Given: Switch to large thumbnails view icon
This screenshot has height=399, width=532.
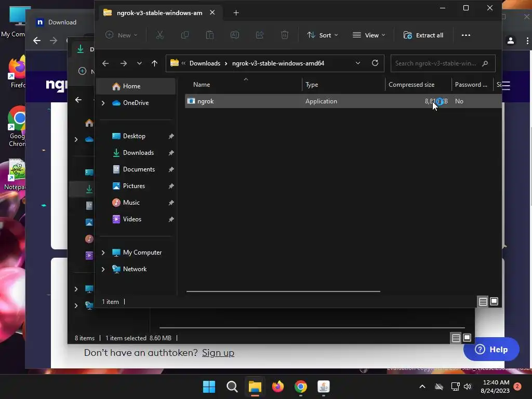Looking at the screenshot, I should coord(495,301).
